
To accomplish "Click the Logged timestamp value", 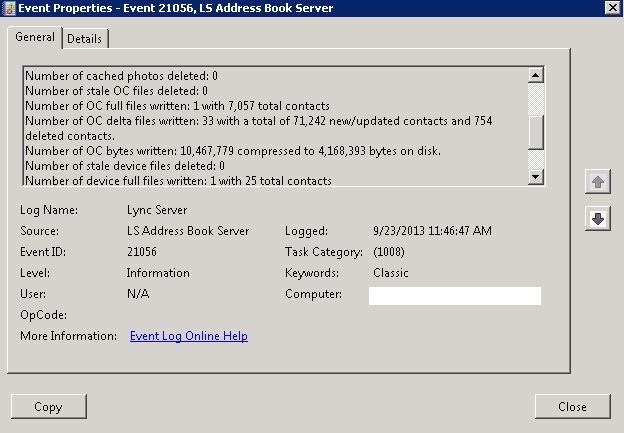I will pyautogui.click(x=430, y=231).
